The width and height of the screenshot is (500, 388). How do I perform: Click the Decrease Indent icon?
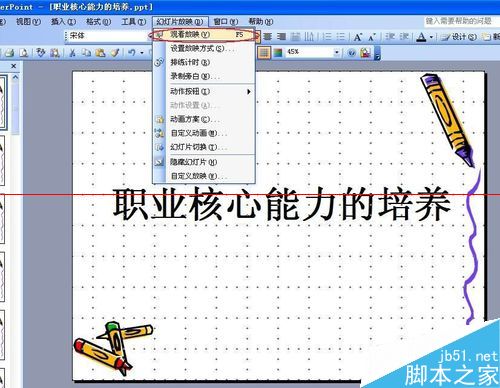tap(390, 36)
